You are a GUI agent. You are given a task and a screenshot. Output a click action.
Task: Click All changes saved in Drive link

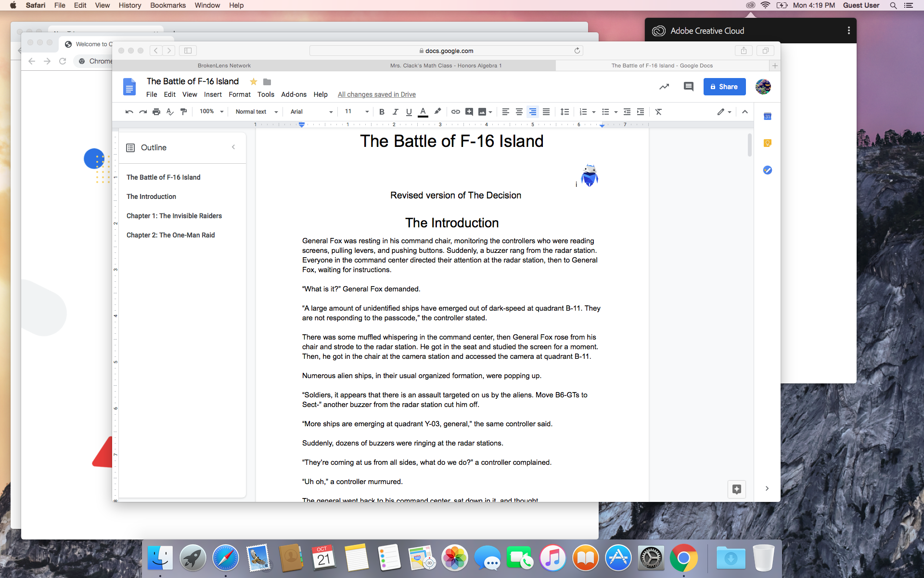click(376, 94)
